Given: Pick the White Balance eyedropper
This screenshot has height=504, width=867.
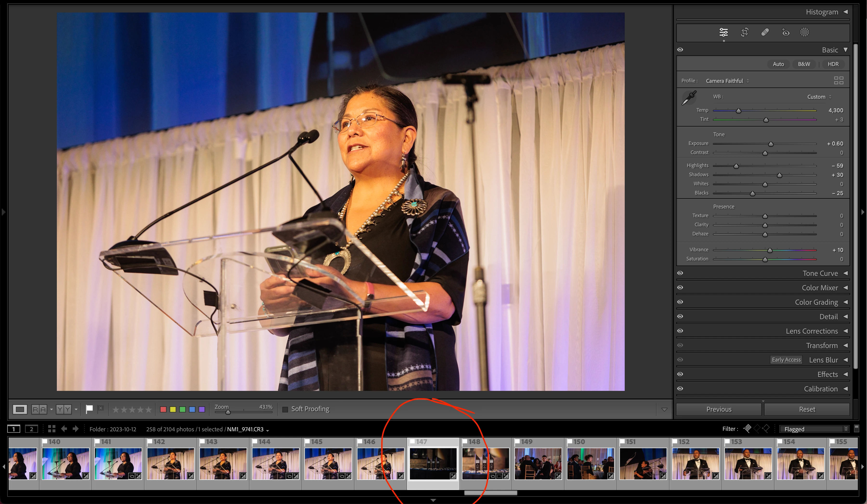Looking at the screenshot, I should [x=689, y=98].
